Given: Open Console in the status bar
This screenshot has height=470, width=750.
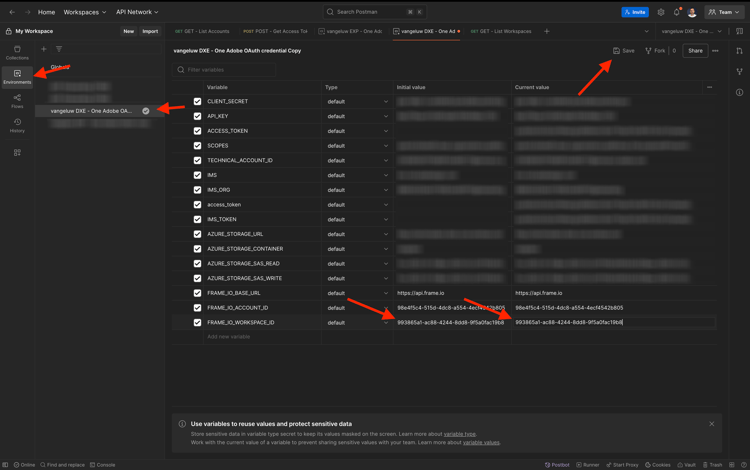Looking at the screenshot, I should pos(102,465).
